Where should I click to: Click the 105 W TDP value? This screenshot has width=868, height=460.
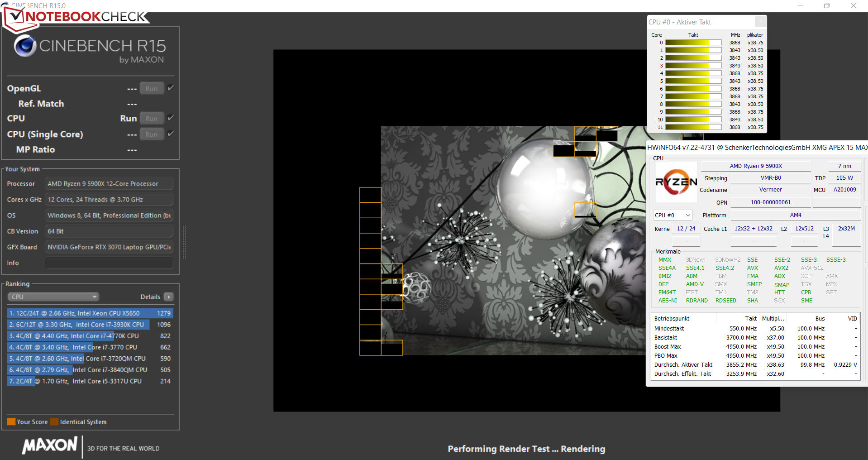(844, 178)
